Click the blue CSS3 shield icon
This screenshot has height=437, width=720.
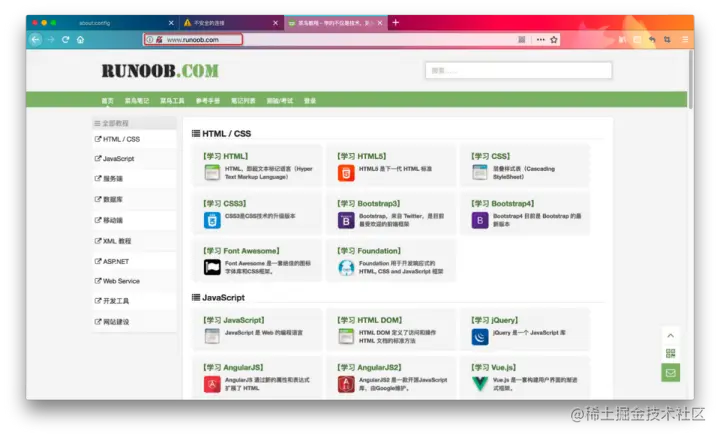coord(212,220)
